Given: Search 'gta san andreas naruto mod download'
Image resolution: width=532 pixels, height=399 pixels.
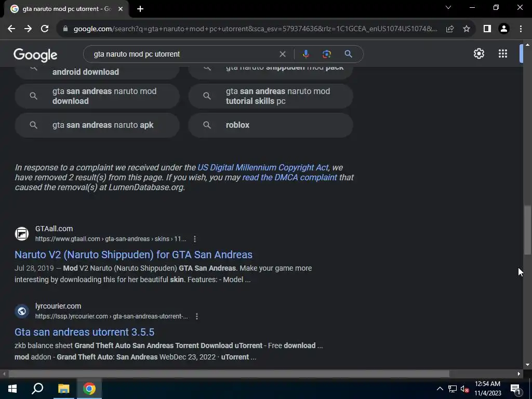Looking at the screenshot, I should pos(97,96).
